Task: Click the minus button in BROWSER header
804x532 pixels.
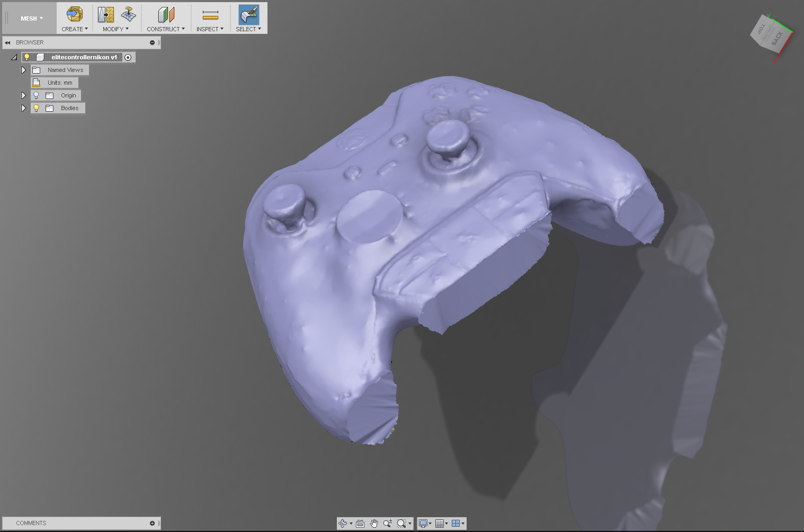Action: pos(152,42)
